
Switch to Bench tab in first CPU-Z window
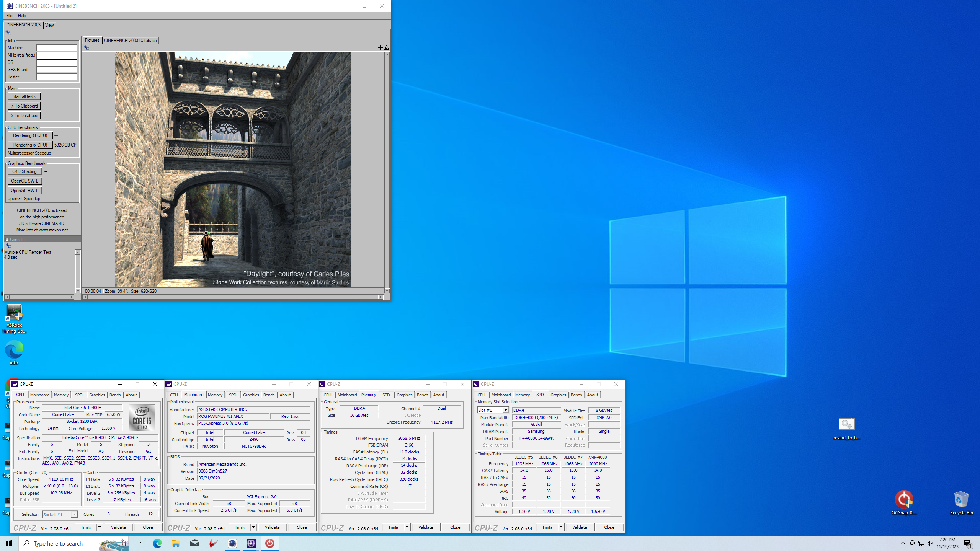(115, 395)
